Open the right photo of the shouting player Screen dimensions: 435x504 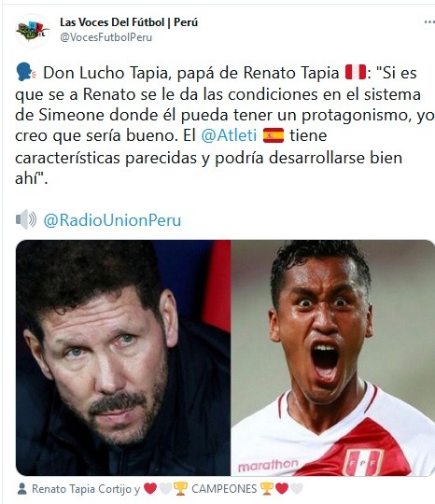(x=332, y=357)
